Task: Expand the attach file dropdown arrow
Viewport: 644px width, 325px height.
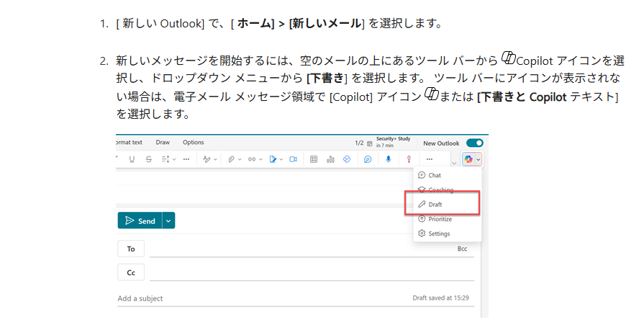Action: coord(240,160)
